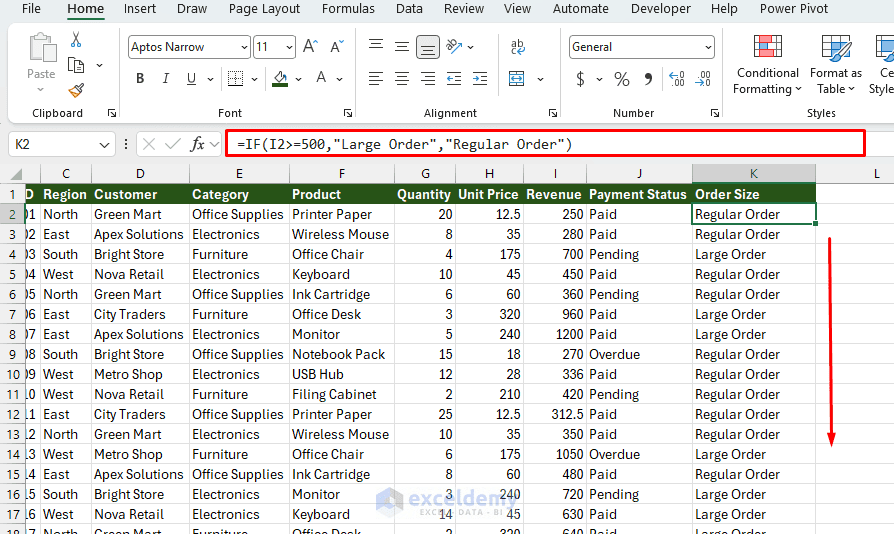Apply Accounting Number Format dollar sign
The width and height of the screenshot is (894, 534).
[580, 79]
